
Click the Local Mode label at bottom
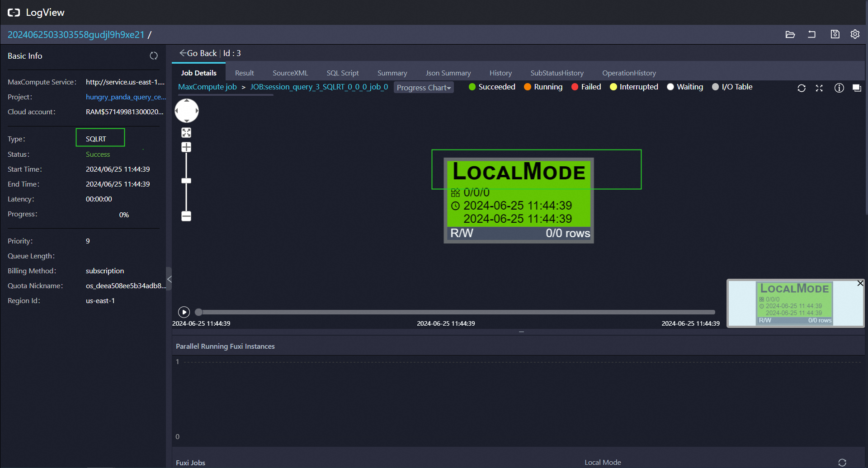(x=603, y=462)
